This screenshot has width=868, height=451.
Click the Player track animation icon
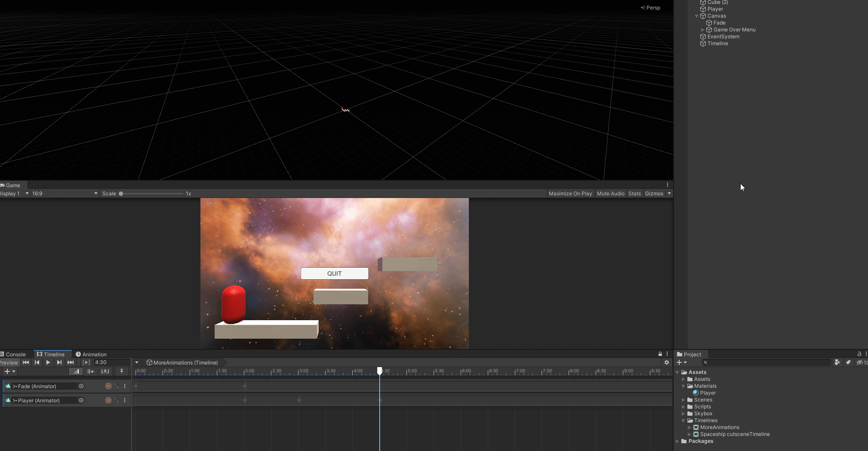click(8, 400)
